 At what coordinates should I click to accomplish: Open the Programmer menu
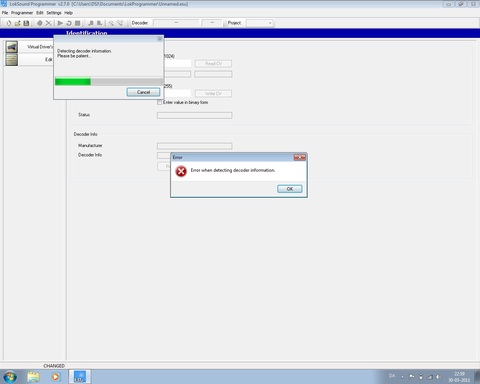tap(22, 13)
